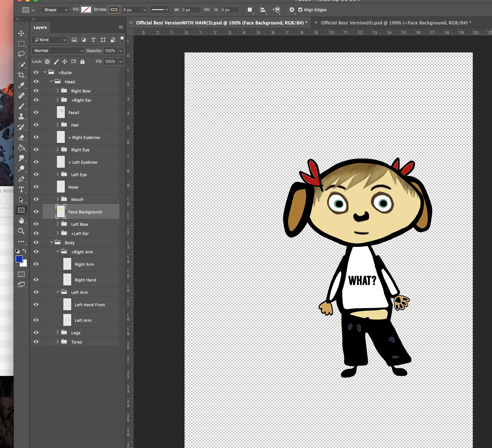Select the Crop tool
The image size is (492, 448).
[21, 75]
